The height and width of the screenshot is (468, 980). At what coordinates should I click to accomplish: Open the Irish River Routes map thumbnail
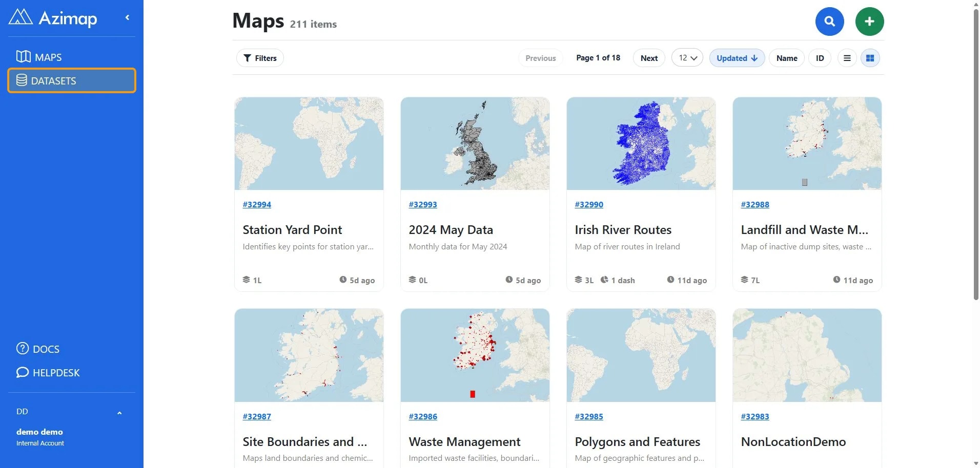pyautogui.click(x=641, y=144)
